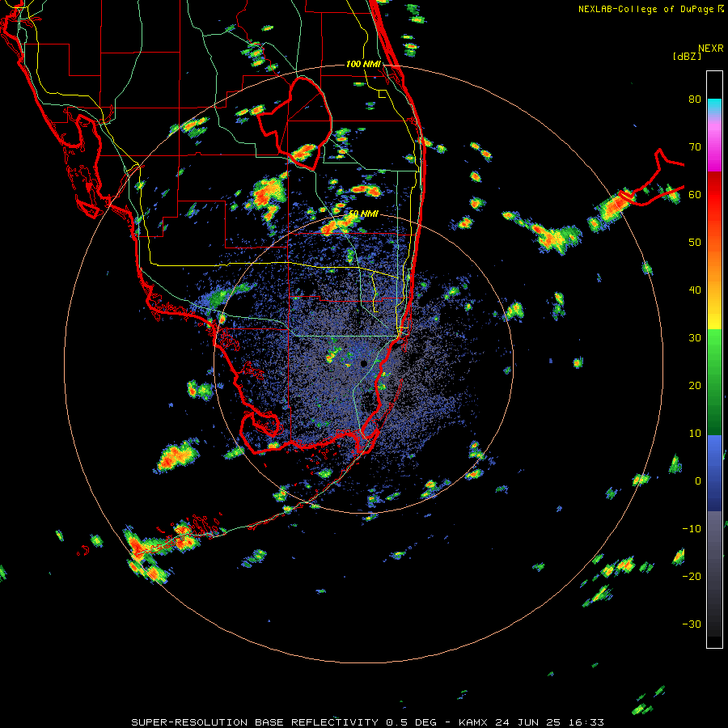Click the 70 value on the dBZ scale
728x728 pixels.
695,147
